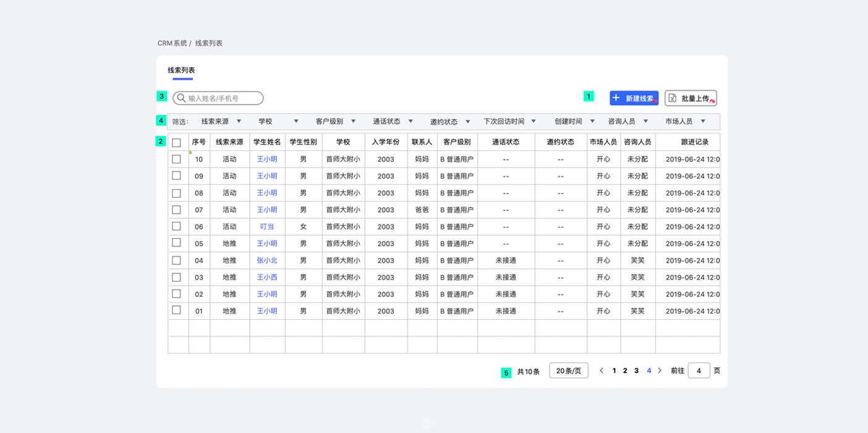The width and height of the screenshot is (868, 433).
Task: Click 首师大附小 school cell in row 02
Action: 343,294
